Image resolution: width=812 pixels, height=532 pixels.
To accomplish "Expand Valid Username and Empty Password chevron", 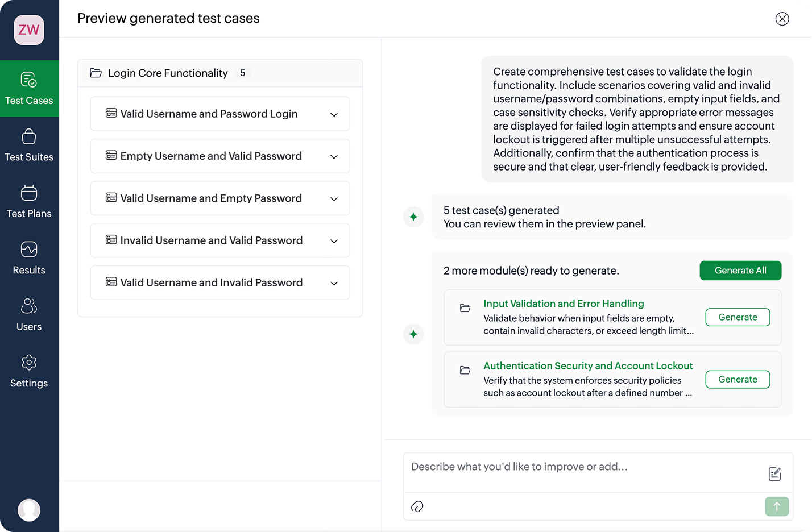I will coord(334,199).
